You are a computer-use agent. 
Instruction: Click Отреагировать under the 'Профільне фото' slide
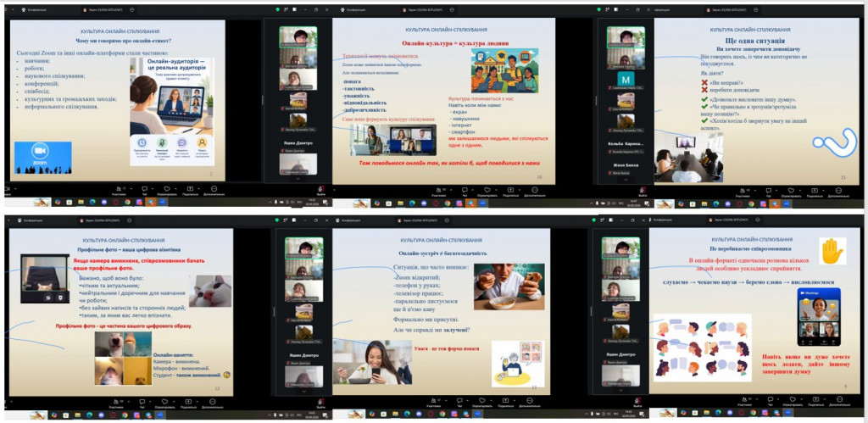(x=165, y=403)
